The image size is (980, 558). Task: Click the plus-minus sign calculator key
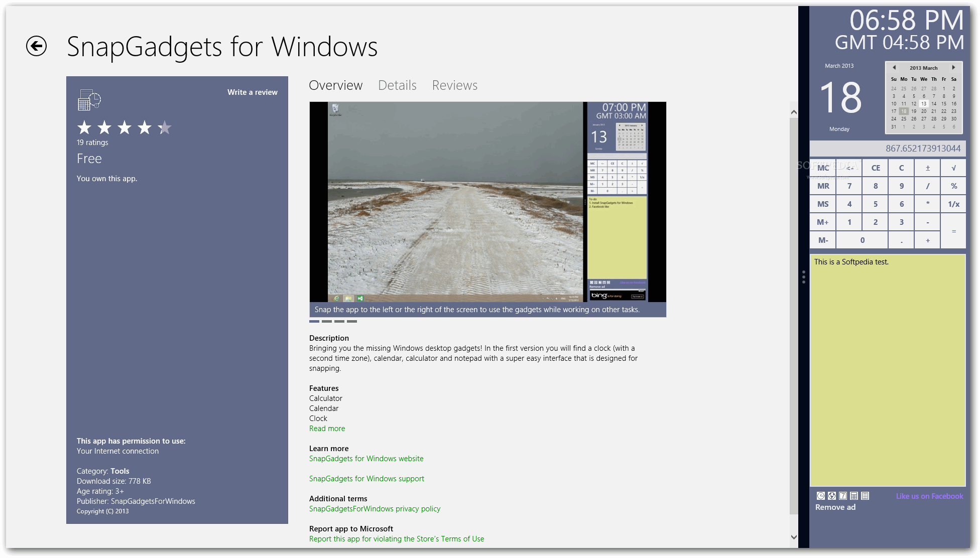(927, 168)
